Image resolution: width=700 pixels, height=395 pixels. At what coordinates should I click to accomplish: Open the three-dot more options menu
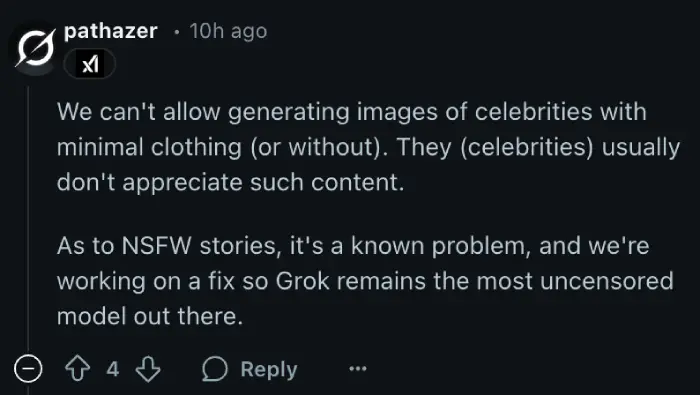pyautogui.click(x=358, y=369)
